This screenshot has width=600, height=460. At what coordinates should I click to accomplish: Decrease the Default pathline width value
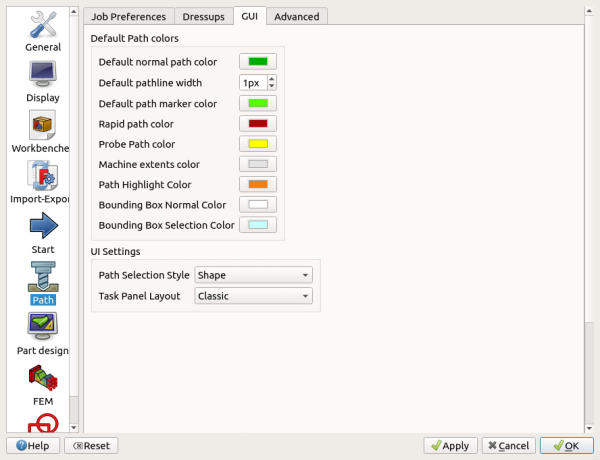272,86
